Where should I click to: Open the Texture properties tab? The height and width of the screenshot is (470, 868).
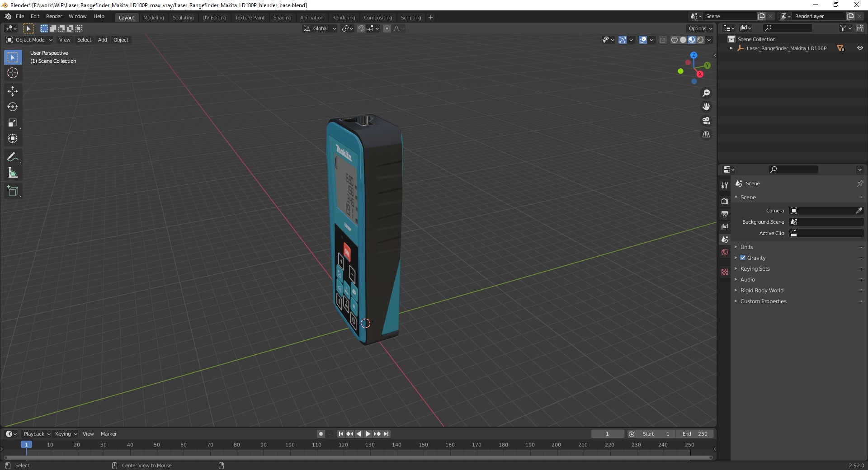[725, 272]
